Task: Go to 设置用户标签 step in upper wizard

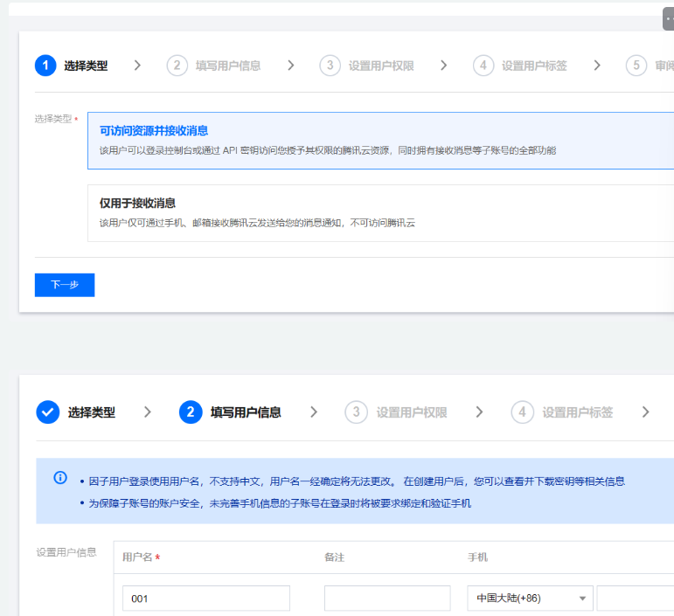Action: pyautogui.click(x=533, y=66)
